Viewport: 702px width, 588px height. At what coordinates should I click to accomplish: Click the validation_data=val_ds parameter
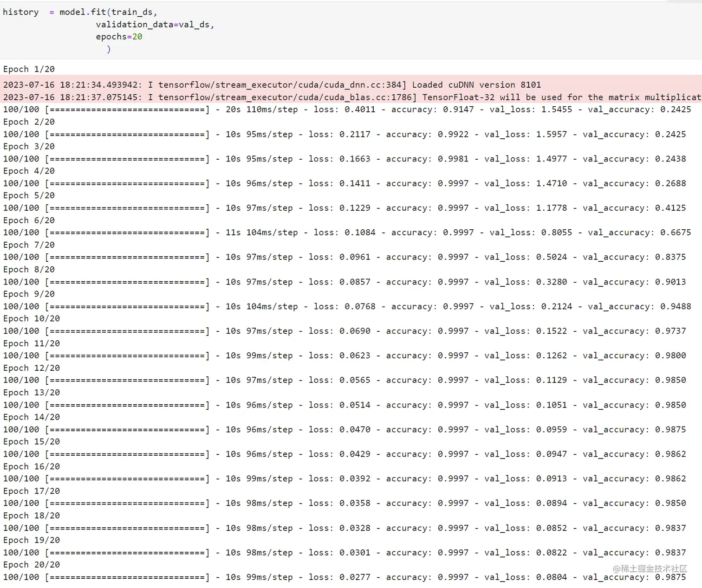coord(154,25)
